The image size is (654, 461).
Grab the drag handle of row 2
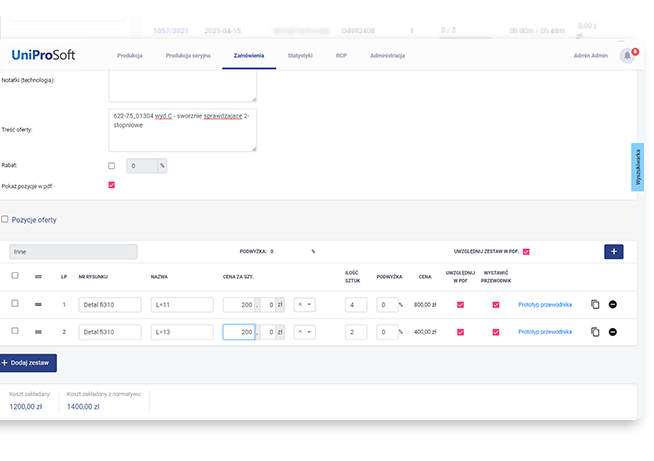(38, 332)
